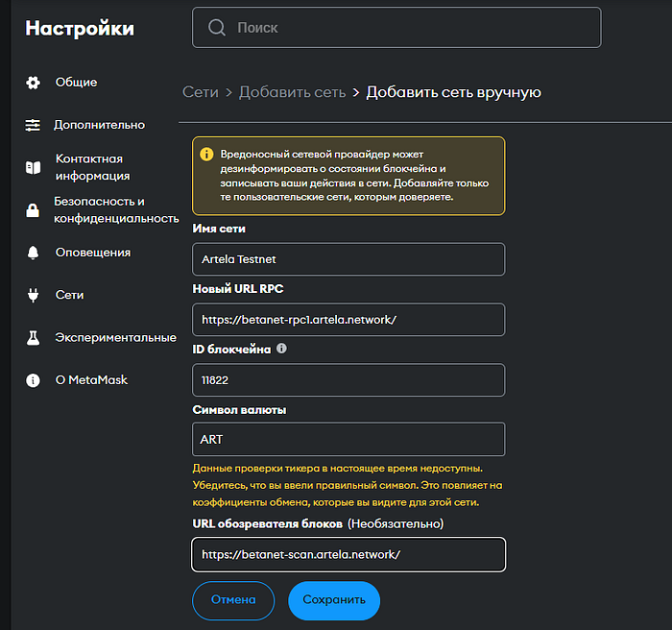Click the yellow warning info icon
The width and height of the screenshot is (672, 630).
tap(206, 154)
